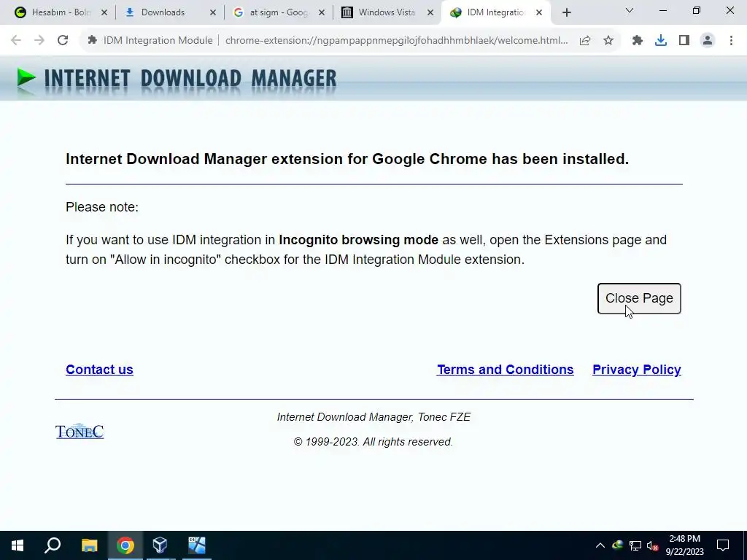
Task: Reload the current page
Action: coord(63,41)
